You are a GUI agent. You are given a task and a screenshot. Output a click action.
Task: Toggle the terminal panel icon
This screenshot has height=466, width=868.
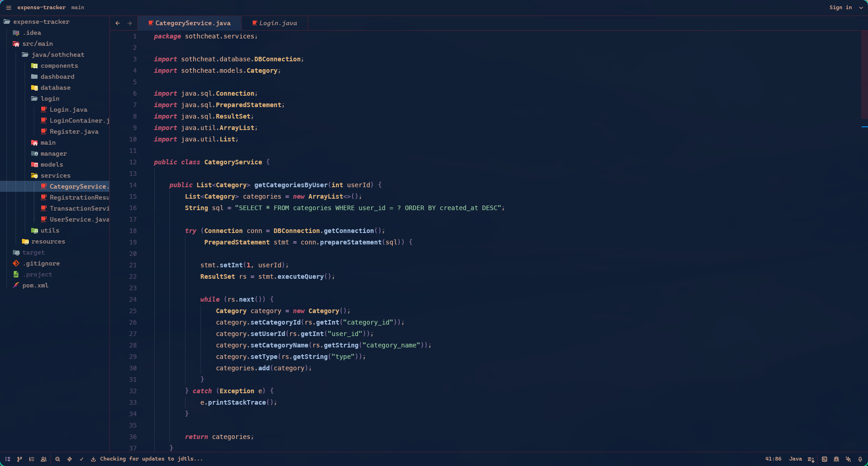[825, 459]
